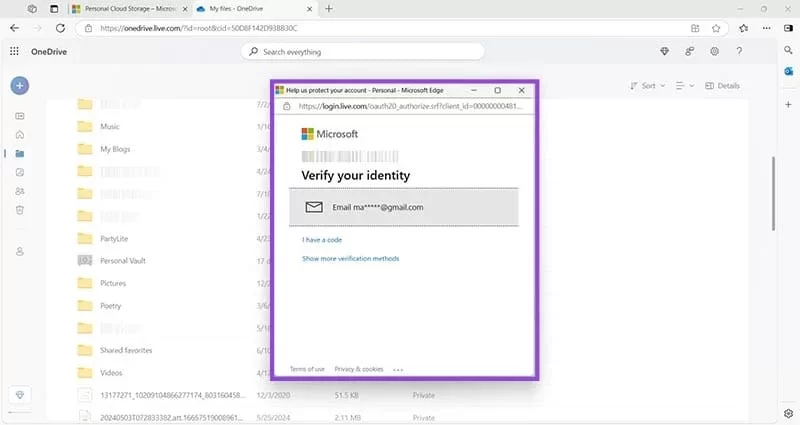800x425 pixels.
Task: Click the blue Add new plus button
Action: [19, 86]
